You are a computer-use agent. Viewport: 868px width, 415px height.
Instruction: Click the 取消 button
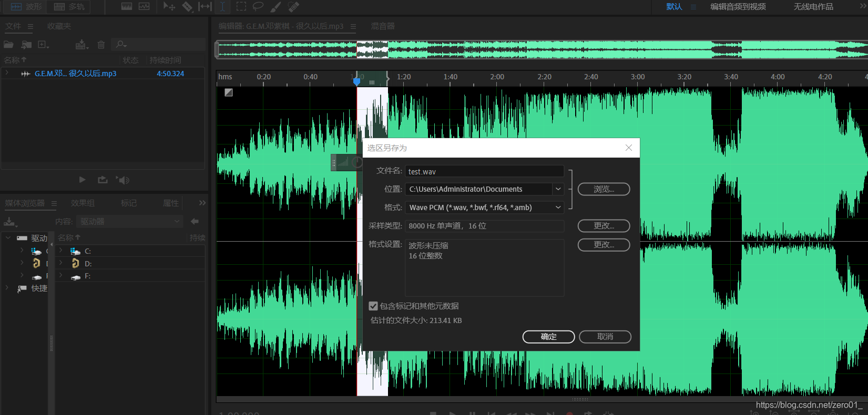[x=605, y=337]
